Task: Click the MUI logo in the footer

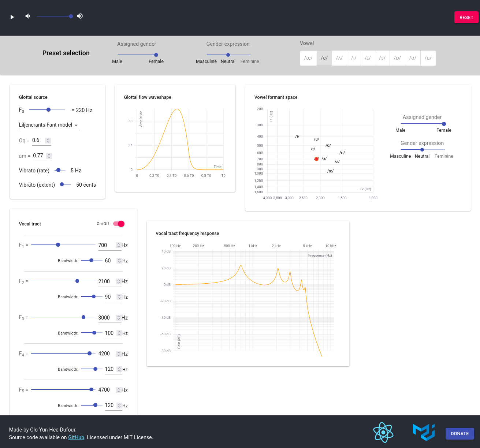Action: tap(424, 432)
